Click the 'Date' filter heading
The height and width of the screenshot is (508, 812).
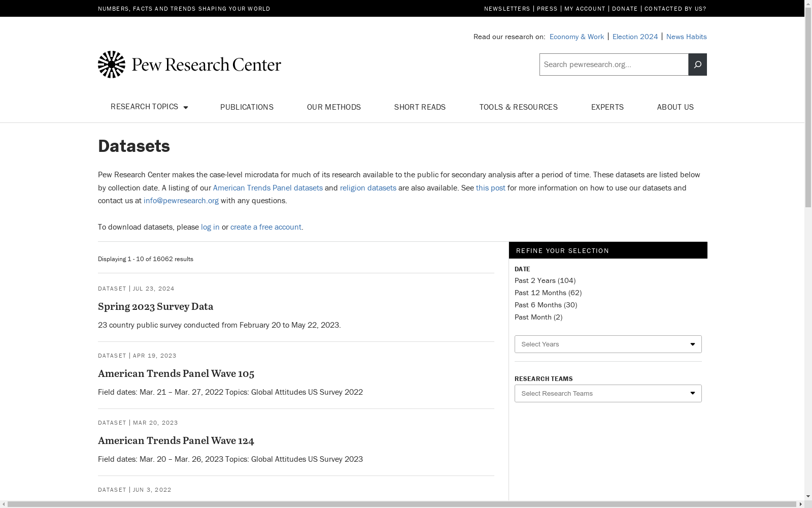[x=522, y=269]
